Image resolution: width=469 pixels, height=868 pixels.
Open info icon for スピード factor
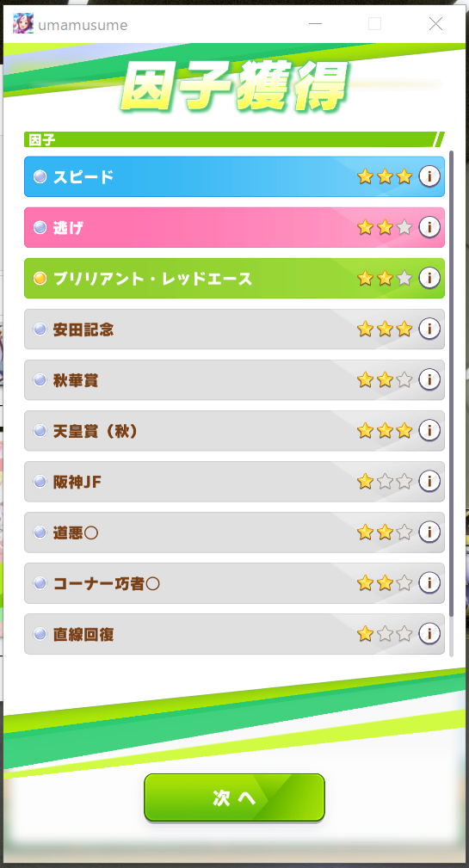coord(429,176)
